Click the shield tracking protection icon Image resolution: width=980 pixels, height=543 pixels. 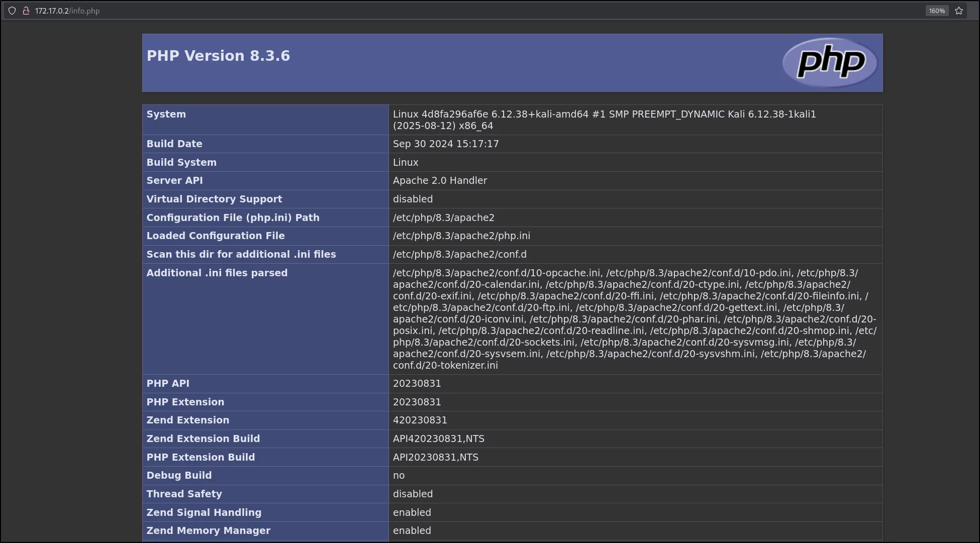pos(12,11)
